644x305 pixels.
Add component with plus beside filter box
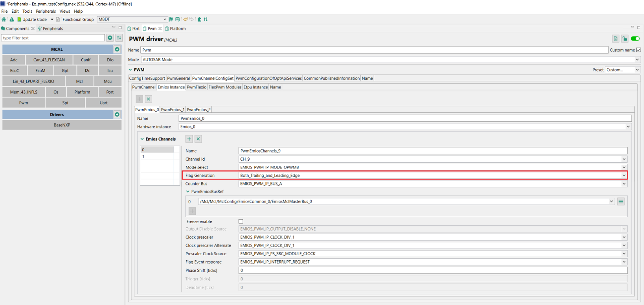click(110, 38)
